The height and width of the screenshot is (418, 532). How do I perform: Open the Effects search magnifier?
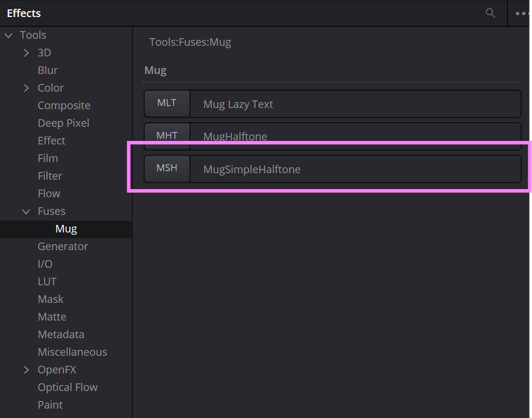pos(490,14)
